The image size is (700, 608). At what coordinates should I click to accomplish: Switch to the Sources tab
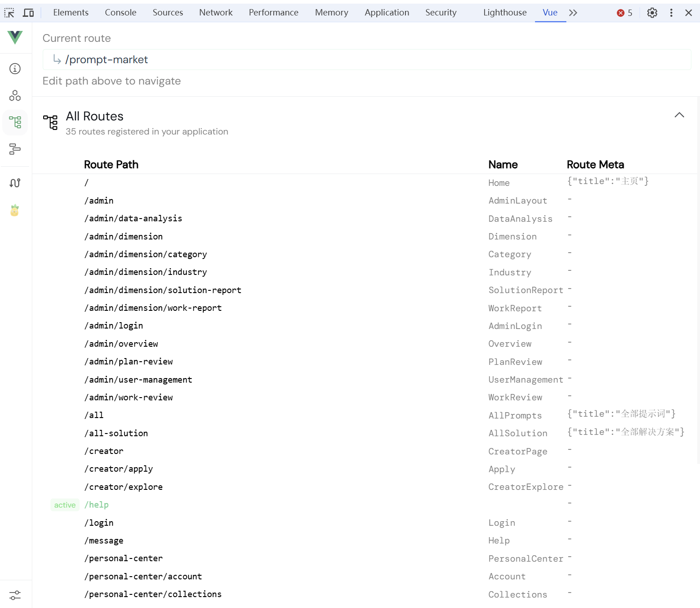click(168, 13)
